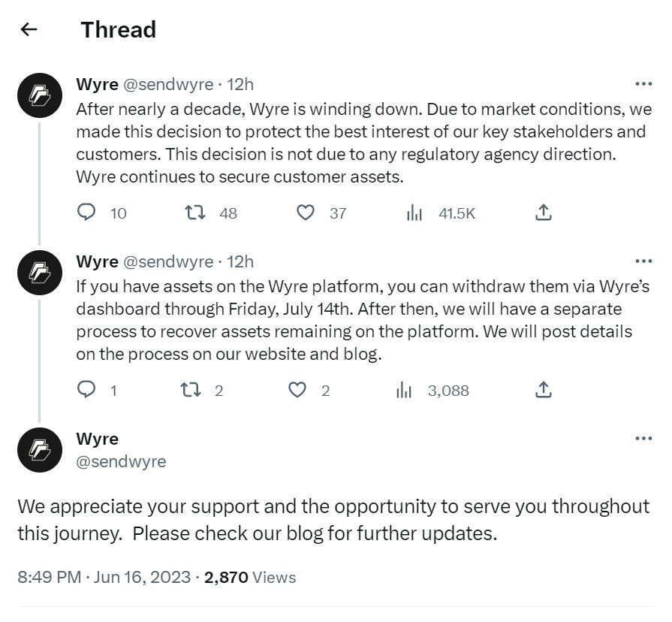Open Wyre's profile via the top avatar

(39, 95)
